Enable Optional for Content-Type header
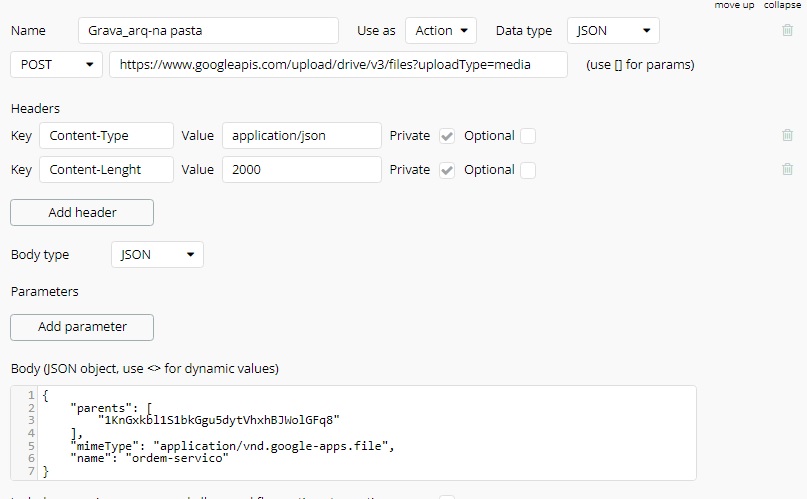Screen dimensions: 807x499 528,136
